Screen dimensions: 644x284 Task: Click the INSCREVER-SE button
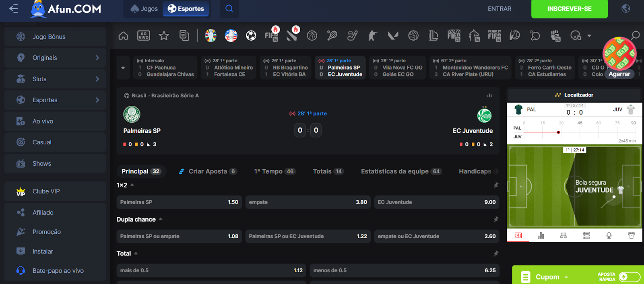[x=569, y=9]
